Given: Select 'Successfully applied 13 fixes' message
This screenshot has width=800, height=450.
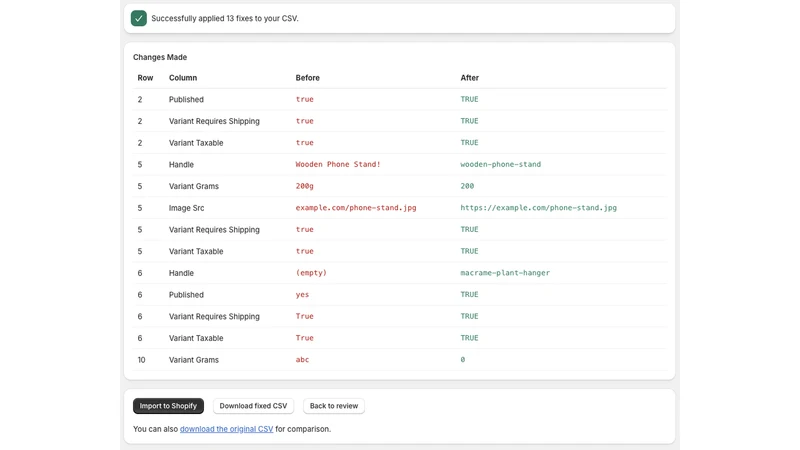Looking at the screenshot, I should [x=225, y=18].
